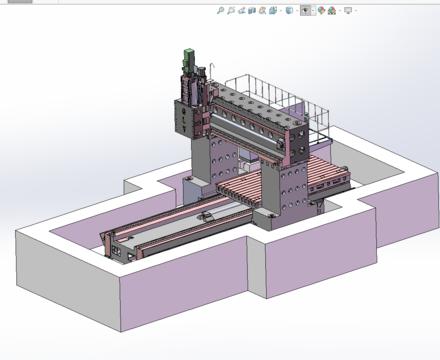Expand the Display Style dropdown arrow
The height and width of the screenshot is (360, 440).
click(297, 11)
